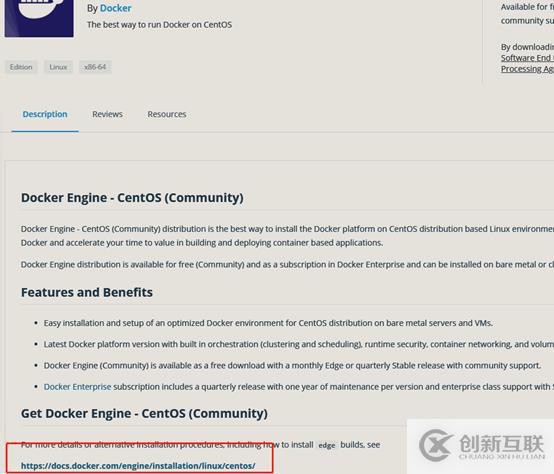This screenshot has width=554, height=474.
Task: Open the docs.docker.com CentOS installation link
Action: click(x=138, y=466)
